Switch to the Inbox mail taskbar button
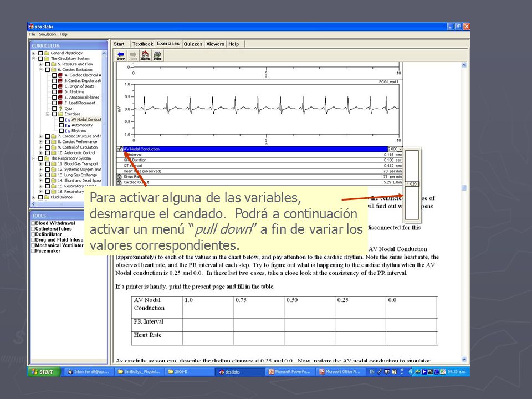Viewport: 532px width, 399px height. click(x=88, y=371)
